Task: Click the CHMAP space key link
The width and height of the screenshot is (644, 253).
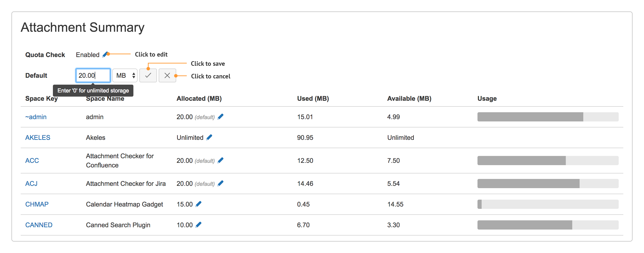Action: point(37,204)
